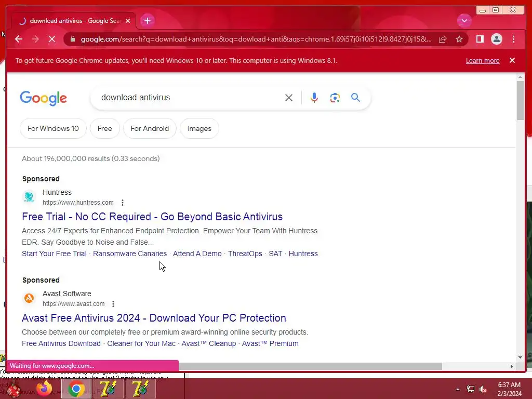Open the SAT sitelink
Screen dimensions: 532x399
coord(275,254)
